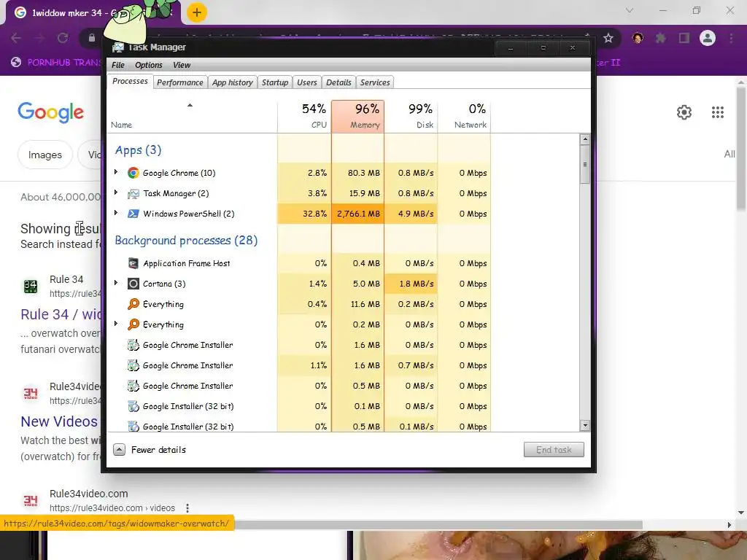Open the Options menu in Task Manager
747x560 pixels.
point(149,65)
